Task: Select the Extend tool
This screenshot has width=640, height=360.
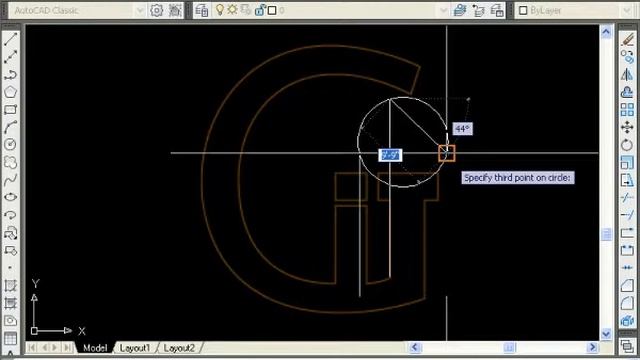Action: point(627,215)
